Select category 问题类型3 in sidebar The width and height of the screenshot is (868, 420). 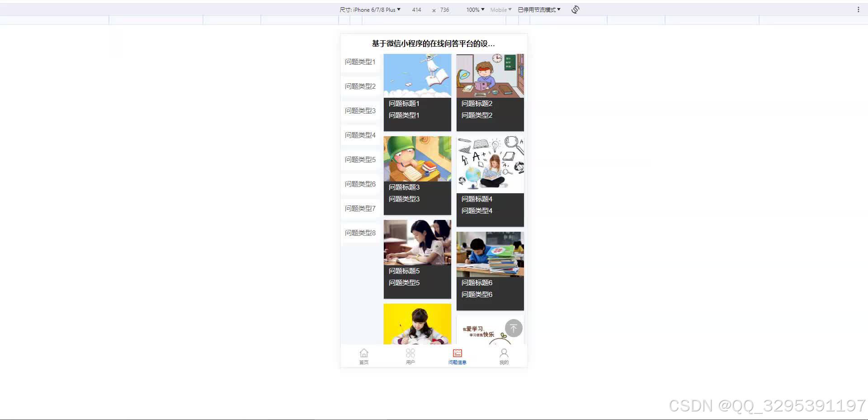click(x=360, y=111)
